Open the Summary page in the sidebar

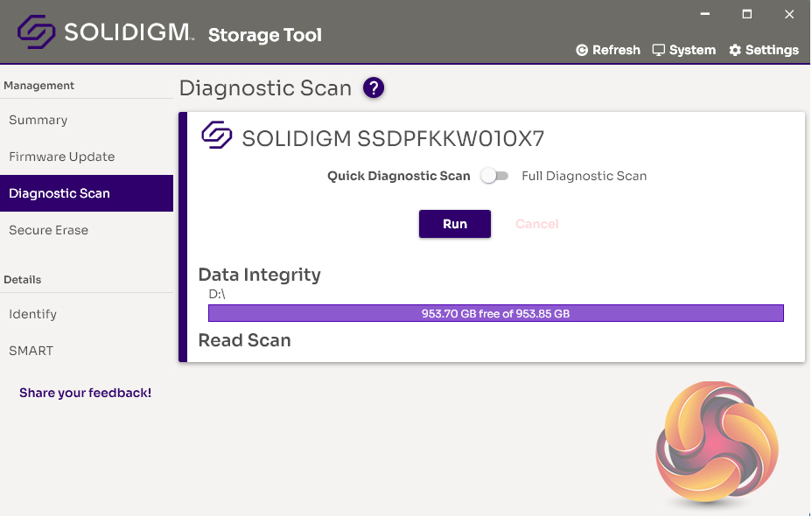pos(38,121)
